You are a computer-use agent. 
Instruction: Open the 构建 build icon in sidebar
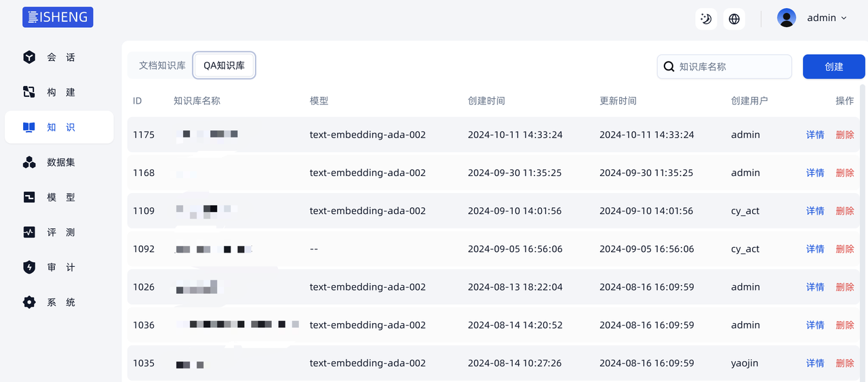(x=29, y=92)
